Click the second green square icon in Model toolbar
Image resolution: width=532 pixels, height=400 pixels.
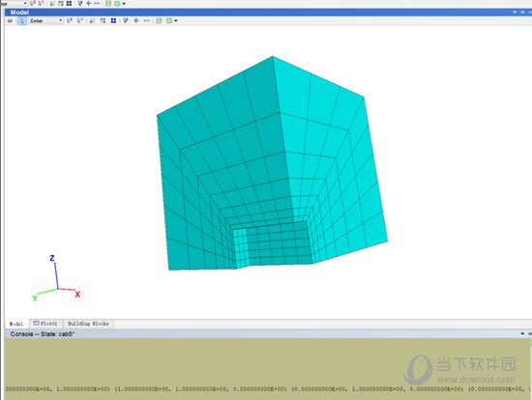pos(169,20)
